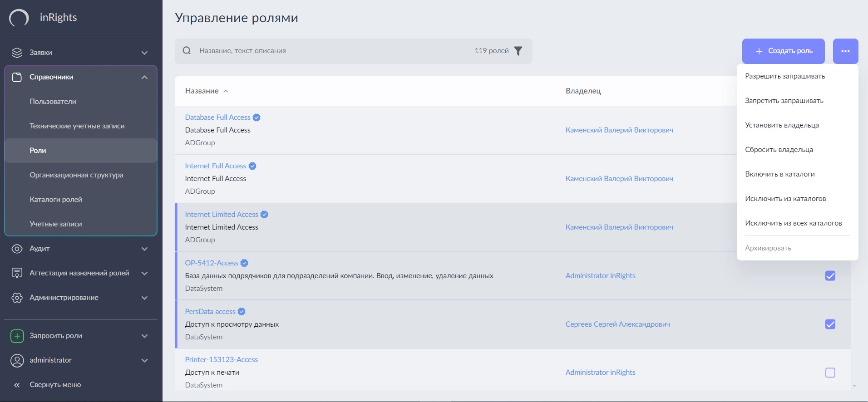Check the Printer-153123-Access row checkbox

click(830, 373)
